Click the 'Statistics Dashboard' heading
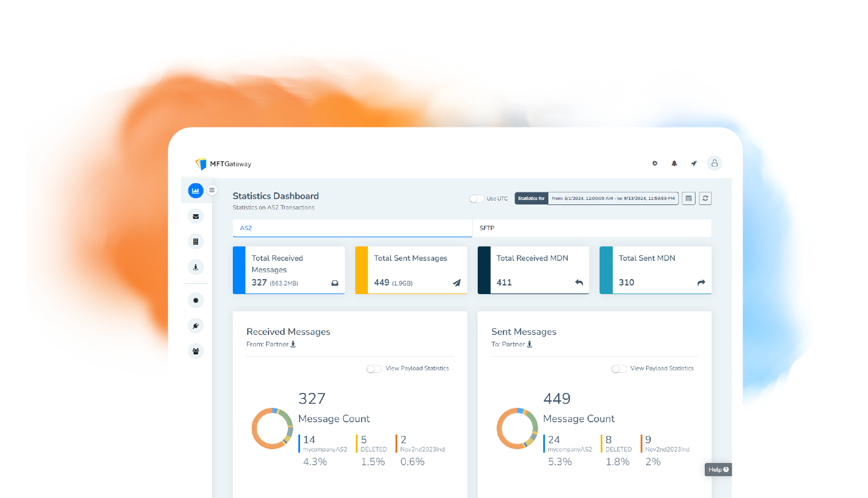The height and width of the screenshot is (498, 868). (276, 196)
